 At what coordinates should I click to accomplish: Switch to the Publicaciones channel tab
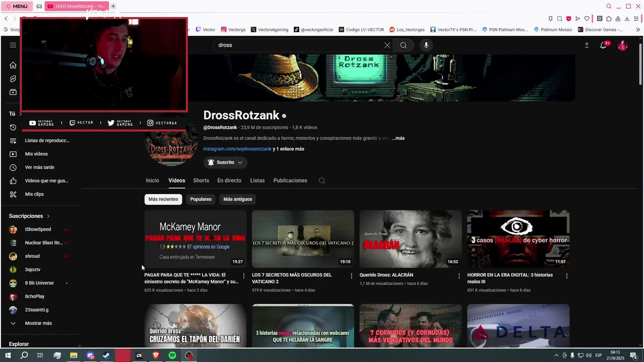290,180
